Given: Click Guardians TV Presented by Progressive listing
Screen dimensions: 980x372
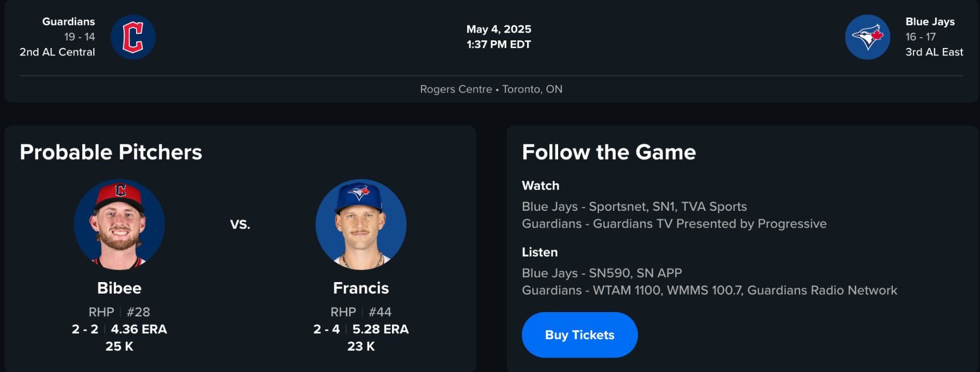Looking at the screenshot, I should [x=674, y=224].
